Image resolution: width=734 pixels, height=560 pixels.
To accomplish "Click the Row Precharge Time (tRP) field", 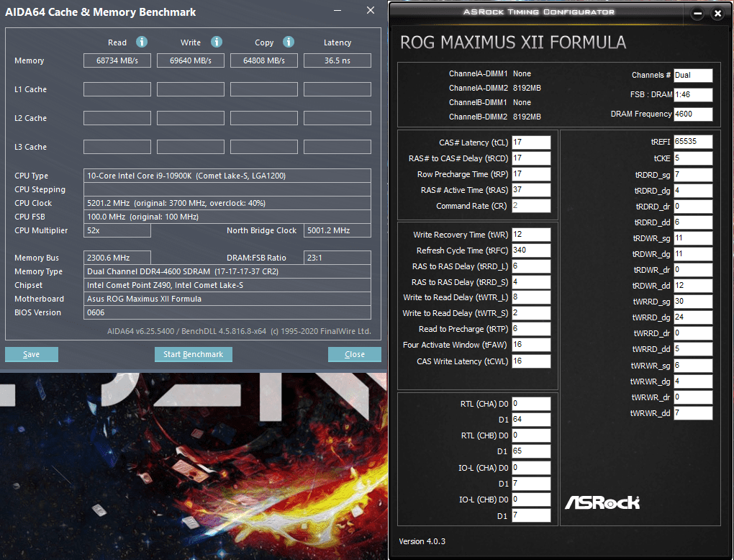I will click(x=531, y=174).
